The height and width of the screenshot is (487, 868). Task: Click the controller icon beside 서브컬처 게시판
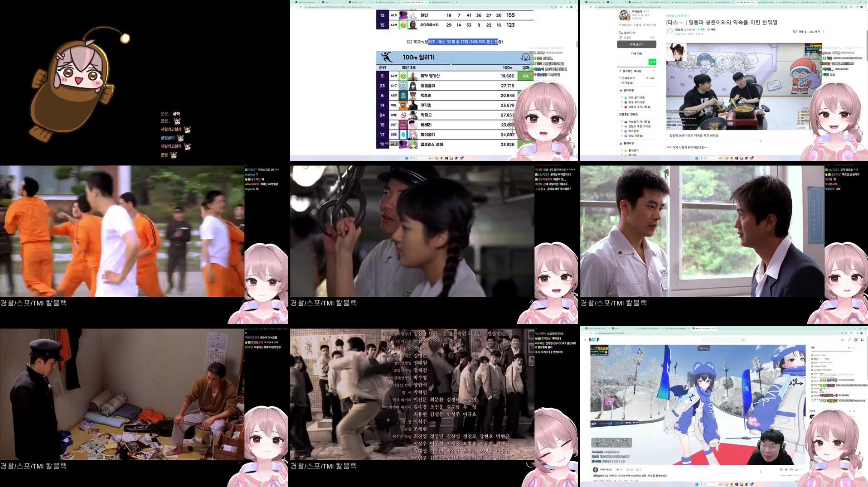[625, 121]
